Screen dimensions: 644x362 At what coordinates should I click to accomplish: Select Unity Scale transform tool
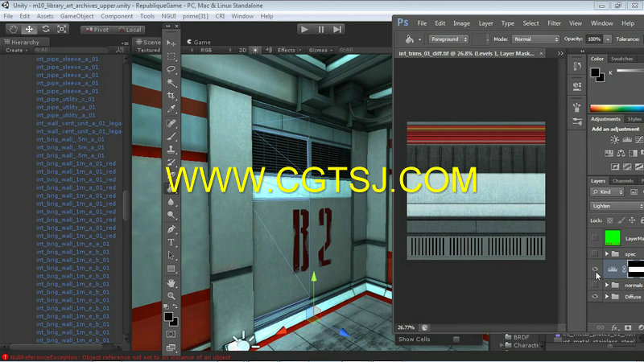[62, 29]
